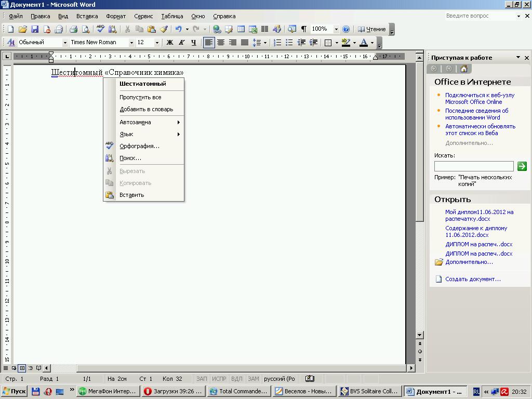532x399 pixels.
Task: Click the font color button
Action: tap(364, 43)
